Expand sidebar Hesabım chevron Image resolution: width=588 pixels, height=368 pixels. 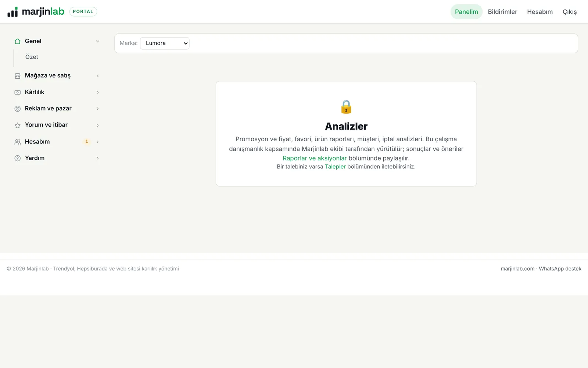pos(97,142)
